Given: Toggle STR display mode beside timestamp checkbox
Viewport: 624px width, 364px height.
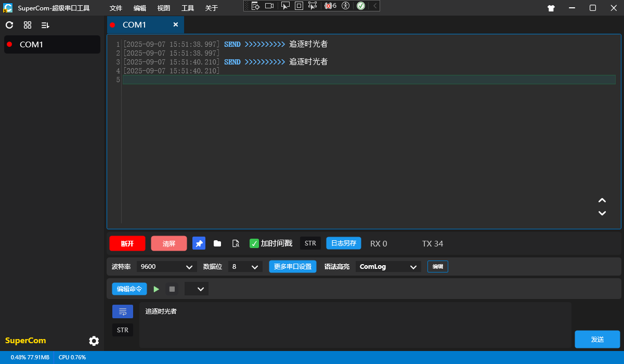Looking at the screenshot, I should (x=310, y=243).
